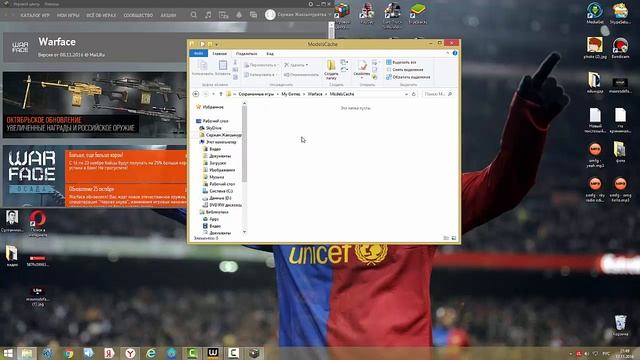Click the Warface Осада promo image
This screenshot has height=360, width=640.
point(33,176)
